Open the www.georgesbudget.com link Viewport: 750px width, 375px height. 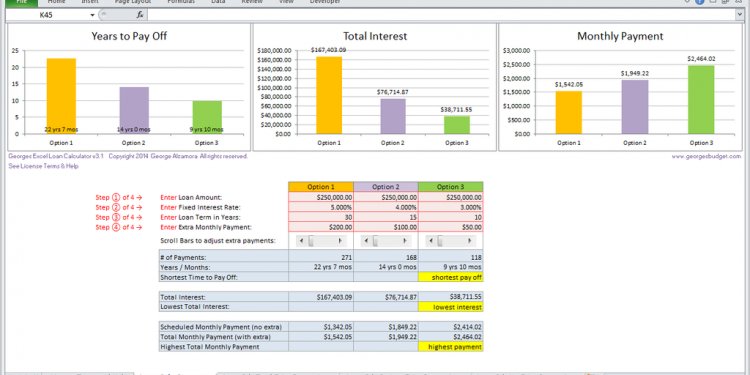pos(706,156)
